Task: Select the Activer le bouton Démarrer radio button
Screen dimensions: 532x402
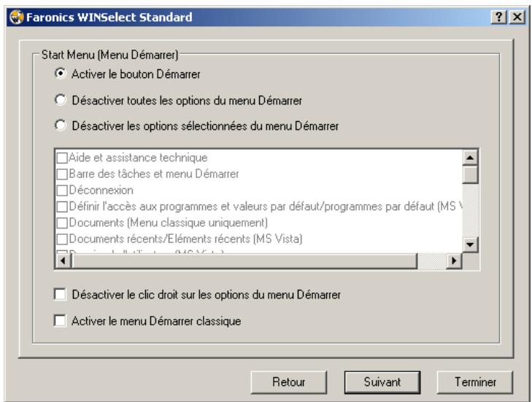Action: pyautogui.click(x=60, y=74)
